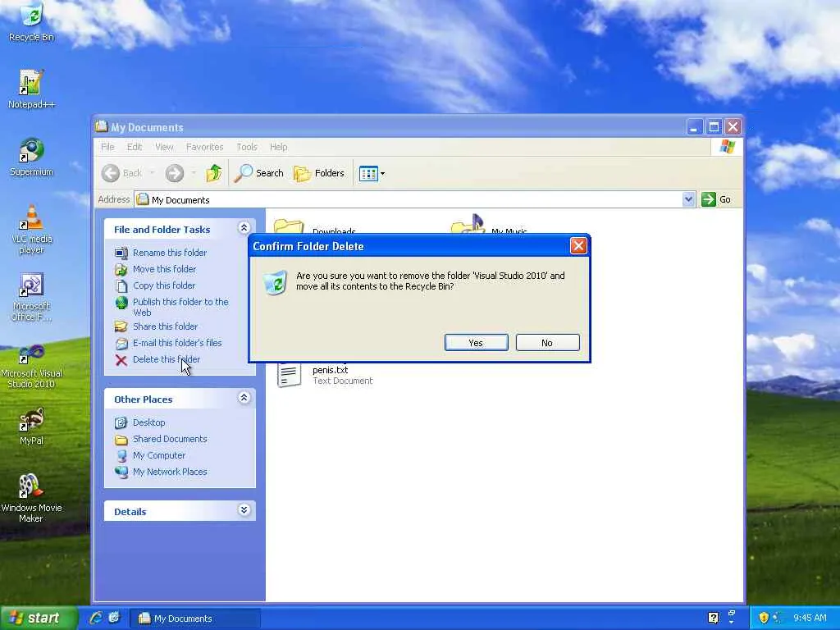840x630 pixels.
Task: Click the My Documents title bar icon
Action: click(101, 126)
